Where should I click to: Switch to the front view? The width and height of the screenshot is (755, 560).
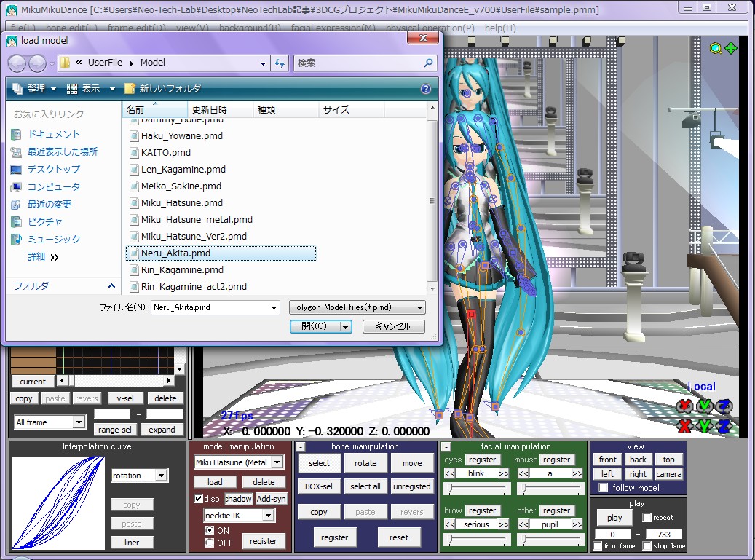click(608, 460)
